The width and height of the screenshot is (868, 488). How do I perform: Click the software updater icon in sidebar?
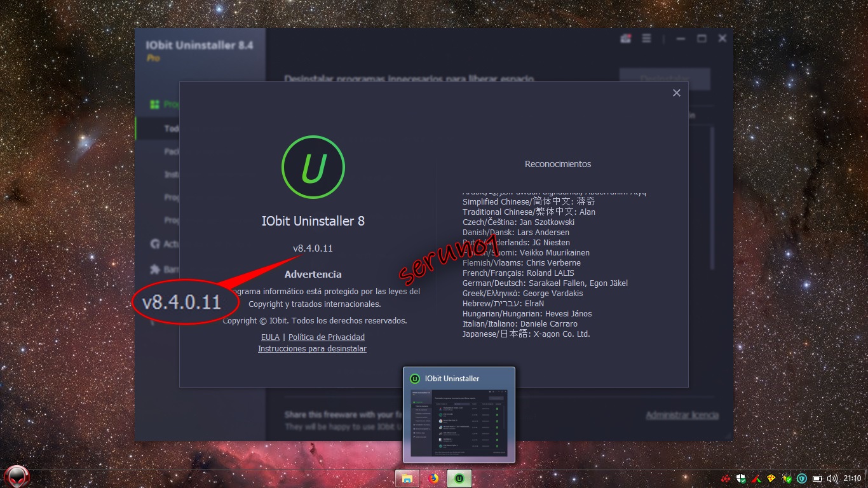tap(154, 244)
